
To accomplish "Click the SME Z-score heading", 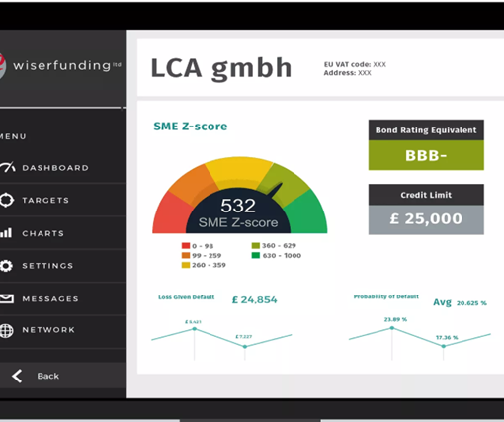I will (x=191, y=127).
